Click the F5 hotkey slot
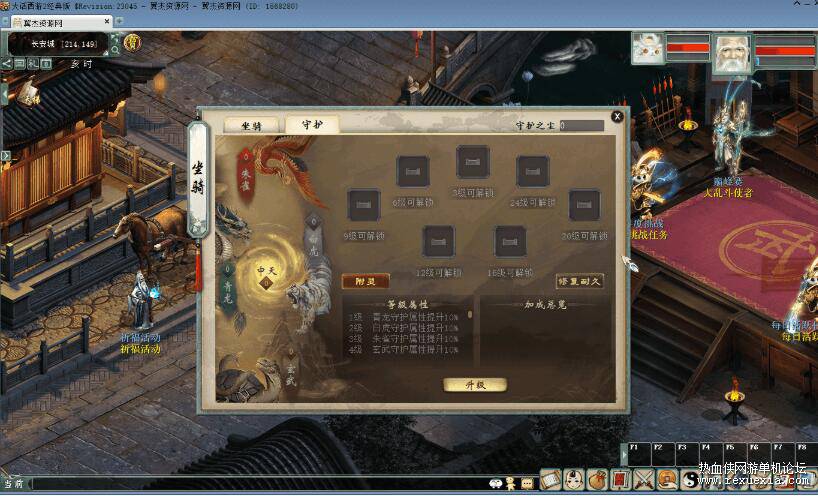The height and width of the screenshot is (496, 818). tap(736, 454)
